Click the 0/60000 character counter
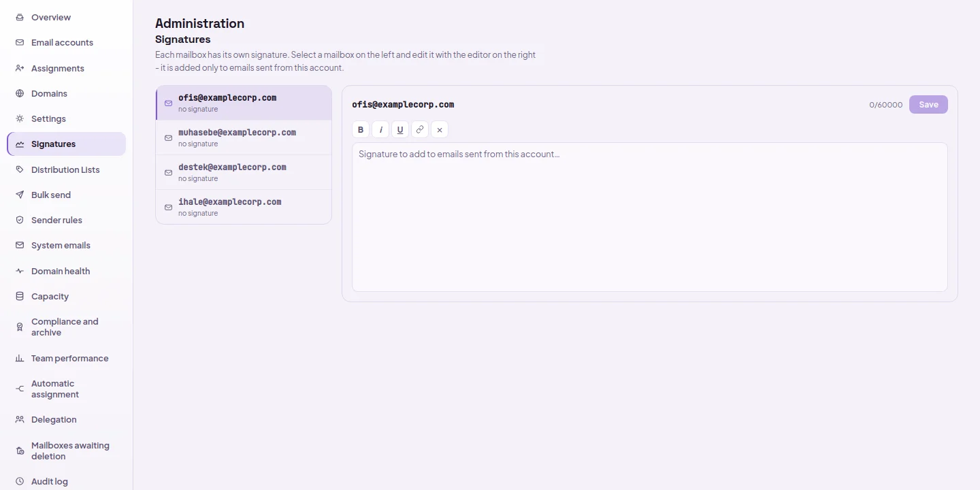The height and width of the screenshot is (490, 980). 886,105
